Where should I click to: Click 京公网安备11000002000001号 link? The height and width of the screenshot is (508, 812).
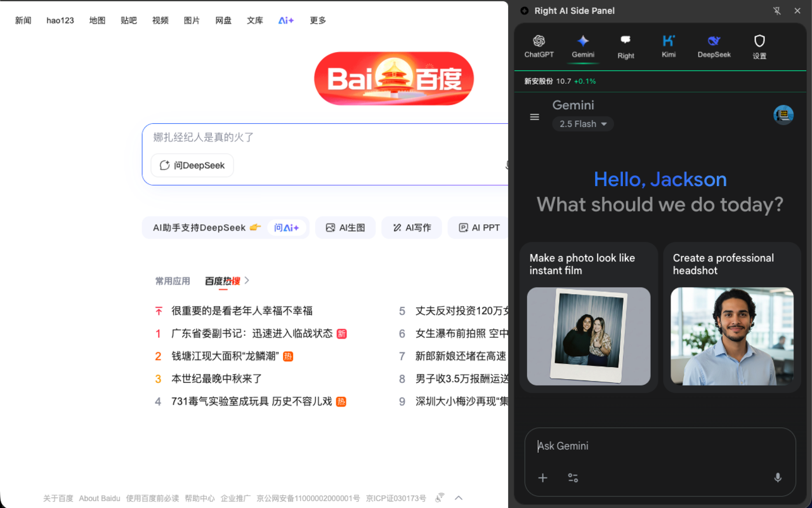[308, 498]
